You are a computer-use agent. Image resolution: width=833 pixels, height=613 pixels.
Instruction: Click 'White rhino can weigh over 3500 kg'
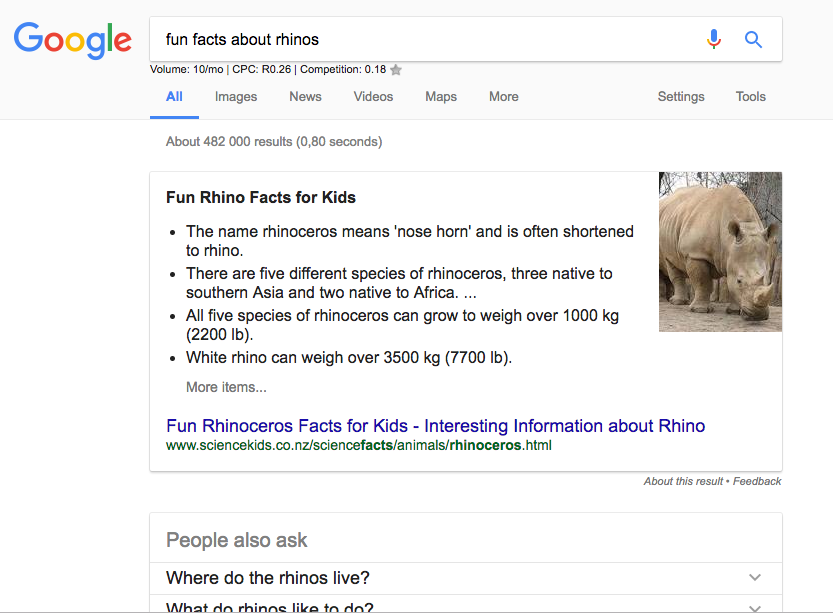(x=349, y=357)
